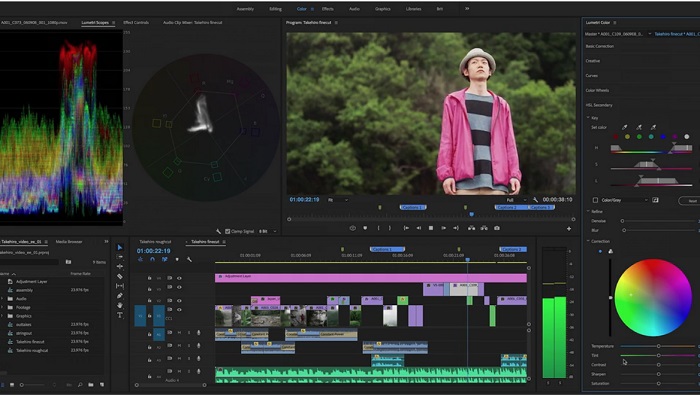This screenshot has width=700, height=396.
Task: Click the Lift button in Program monitor
Action: pyautogui.click(x=471, y=228)
